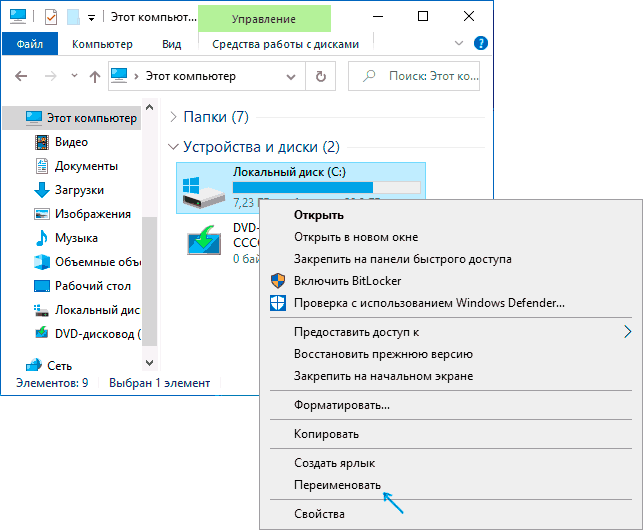Refresh the current view
643x530 pixels.
(x=321, y=76)
